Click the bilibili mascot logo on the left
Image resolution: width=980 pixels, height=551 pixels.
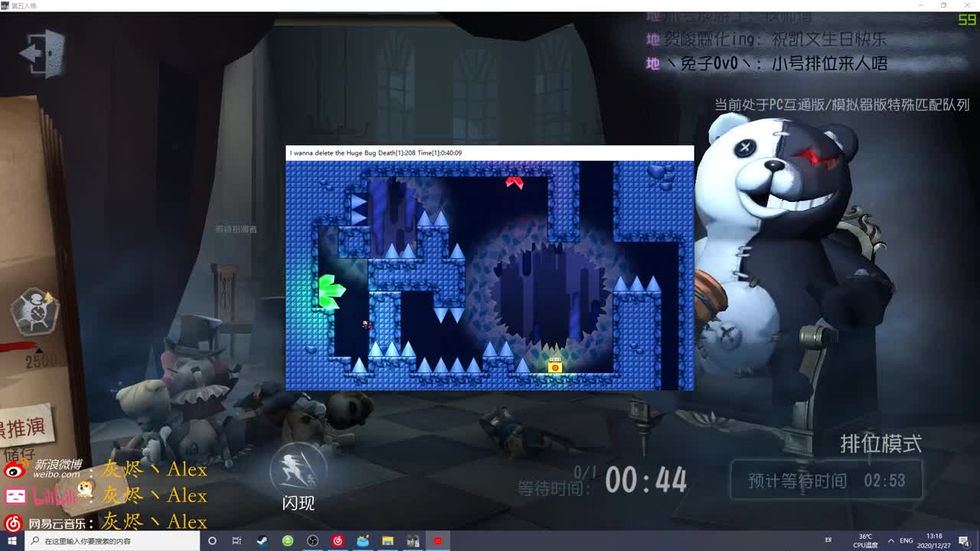coord(17,496)
